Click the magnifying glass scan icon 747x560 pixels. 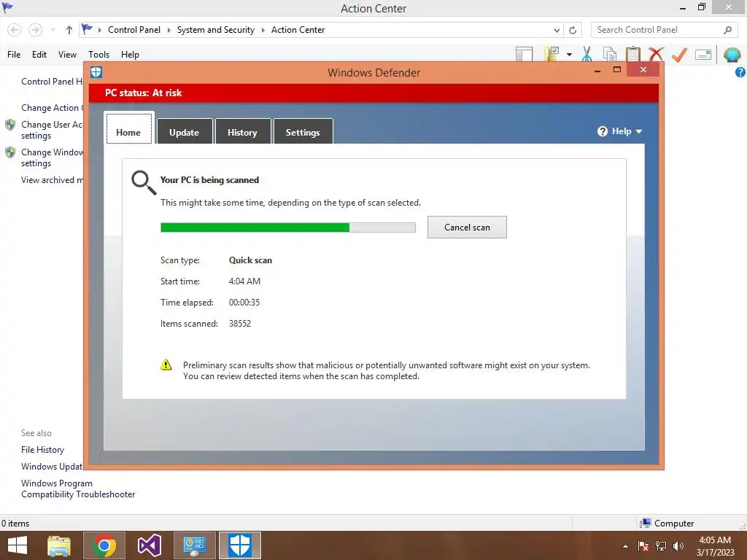pos(144,183)
